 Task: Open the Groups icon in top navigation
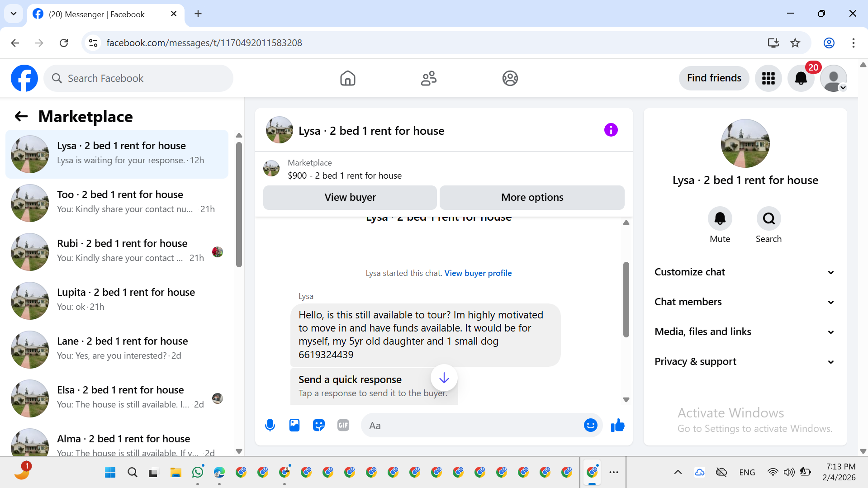point(510,78)
